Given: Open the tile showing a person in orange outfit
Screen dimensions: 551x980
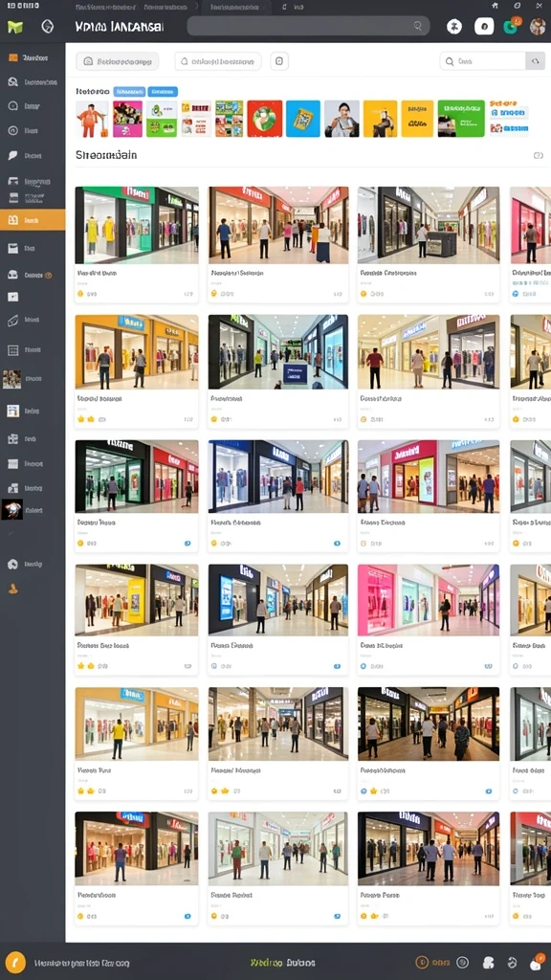Looking at the screenshot, I should (93, 119).
